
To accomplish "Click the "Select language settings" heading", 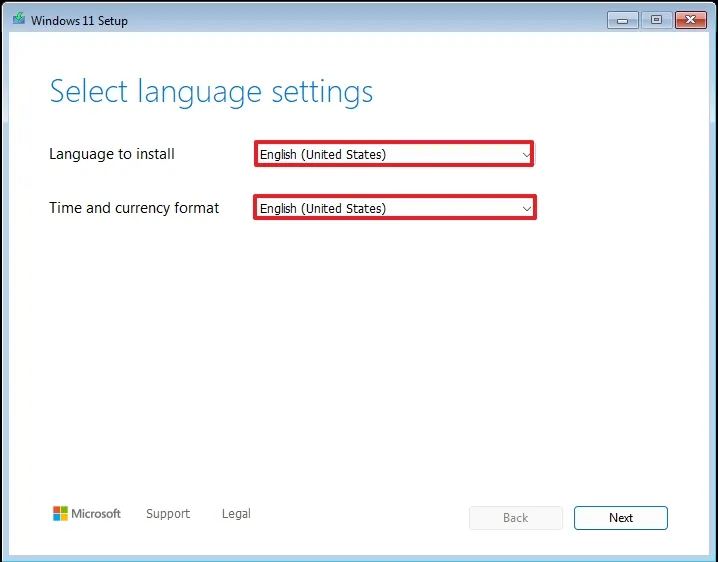I will click(x=211, y=92).
